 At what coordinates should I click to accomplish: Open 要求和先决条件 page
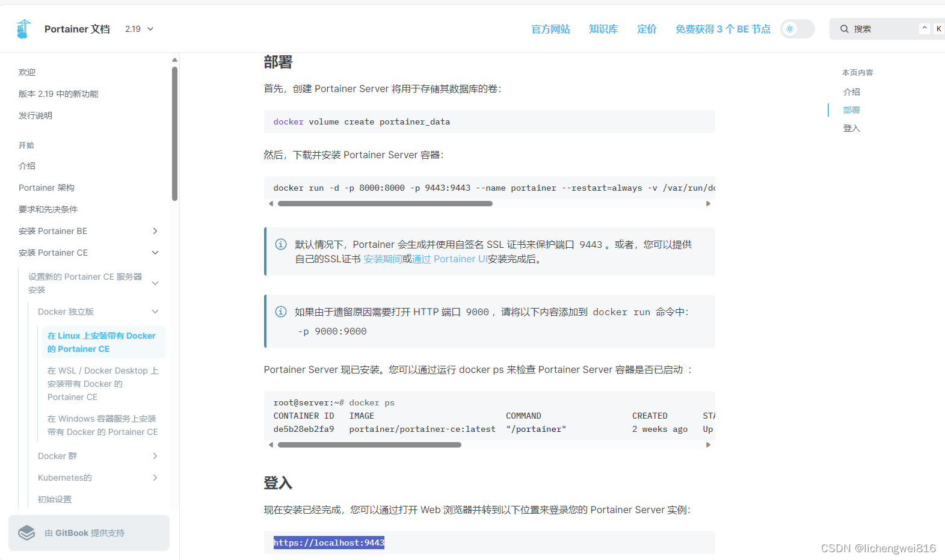[48, 209]
